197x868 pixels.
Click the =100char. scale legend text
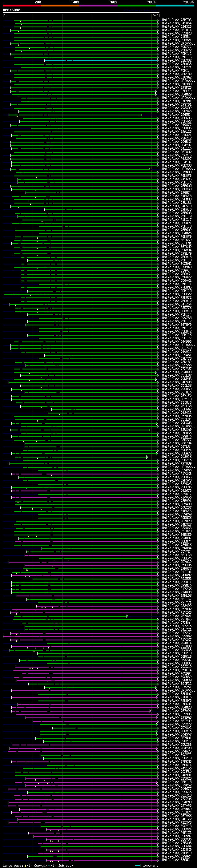149,865
